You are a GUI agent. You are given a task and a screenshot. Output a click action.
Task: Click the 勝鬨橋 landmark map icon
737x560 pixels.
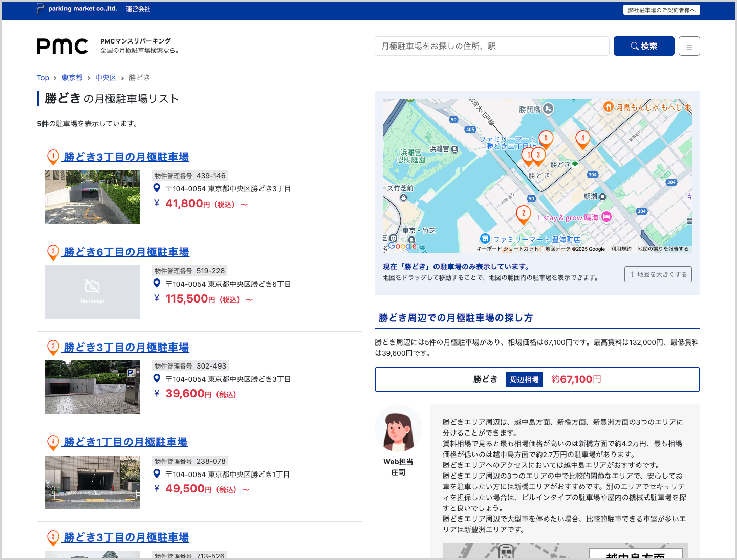[x=548, y=109]
